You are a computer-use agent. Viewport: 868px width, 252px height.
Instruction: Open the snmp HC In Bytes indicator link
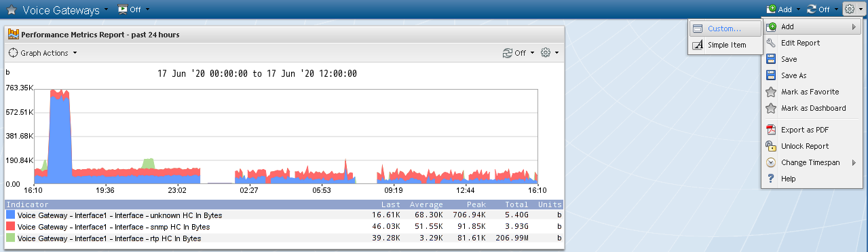113,227
